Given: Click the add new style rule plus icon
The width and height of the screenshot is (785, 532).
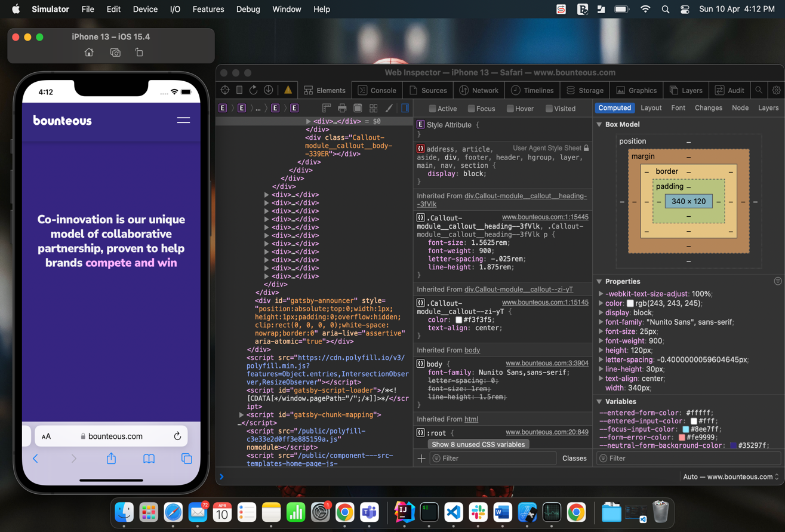Looking at the screenshot, I should pos(421,459).
